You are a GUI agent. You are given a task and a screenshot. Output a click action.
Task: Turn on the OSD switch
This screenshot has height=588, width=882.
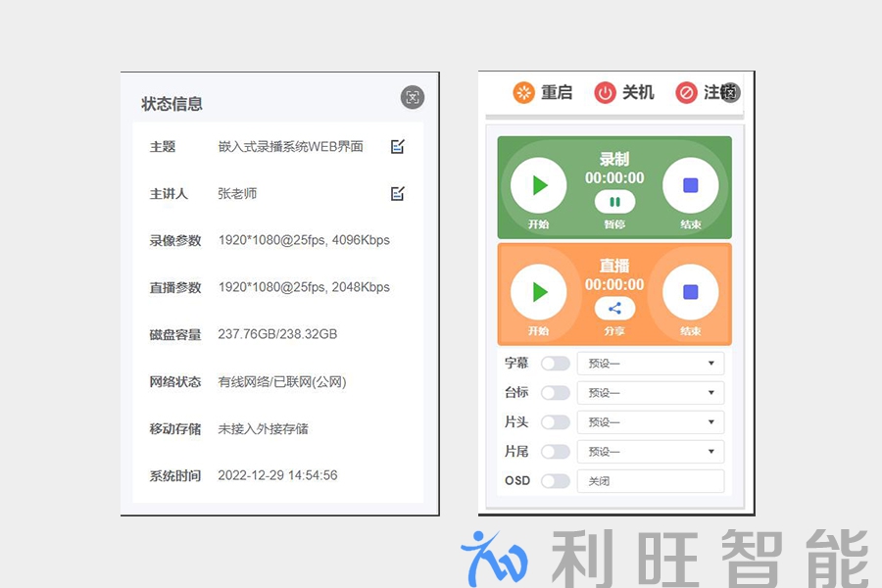[x=557, y=480]
